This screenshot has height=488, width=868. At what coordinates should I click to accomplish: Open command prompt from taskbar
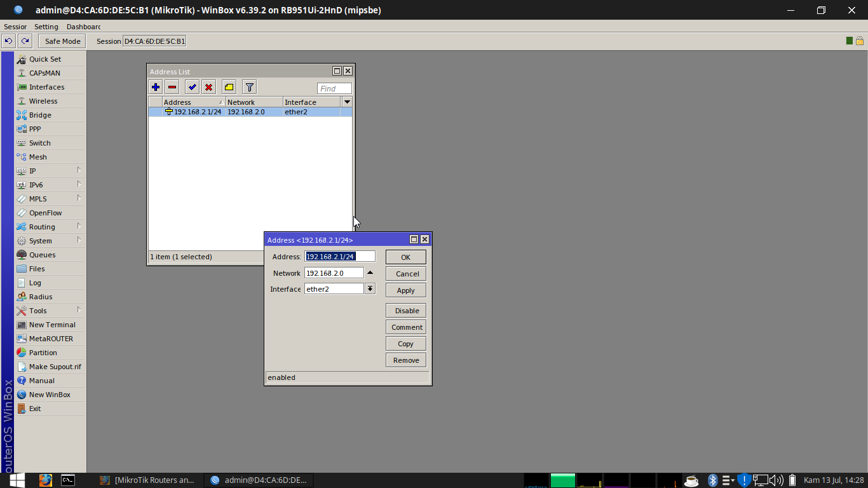click(68, 480)
